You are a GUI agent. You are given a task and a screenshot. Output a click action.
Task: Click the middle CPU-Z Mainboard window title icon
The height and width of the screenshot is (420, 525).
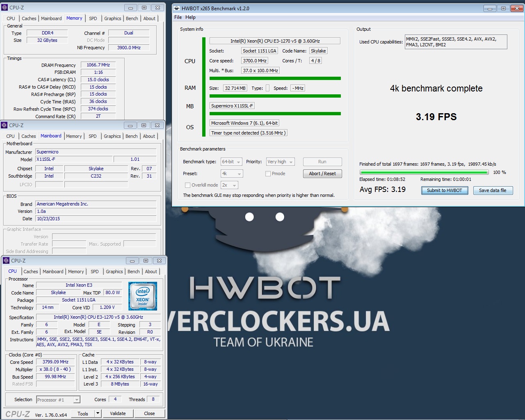click(x=5, y=125)
